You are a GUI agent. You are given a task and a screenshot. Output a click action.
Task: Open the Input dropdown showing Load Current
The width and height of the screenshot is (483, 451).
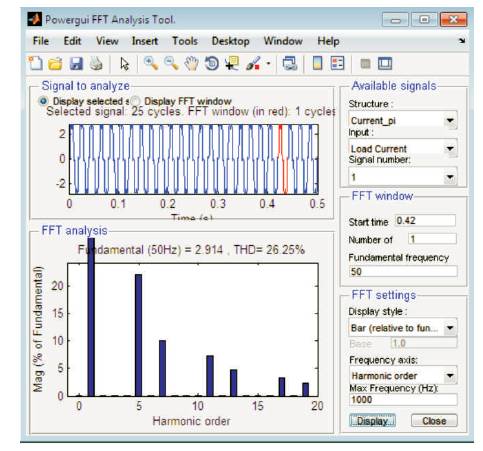coord(403,148)
